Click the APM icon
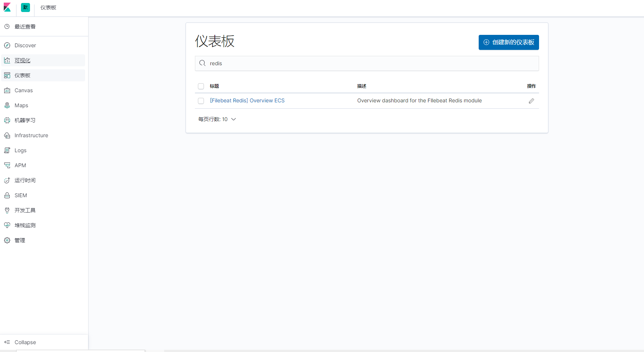 pyautogui.click(x=7, y=165)
